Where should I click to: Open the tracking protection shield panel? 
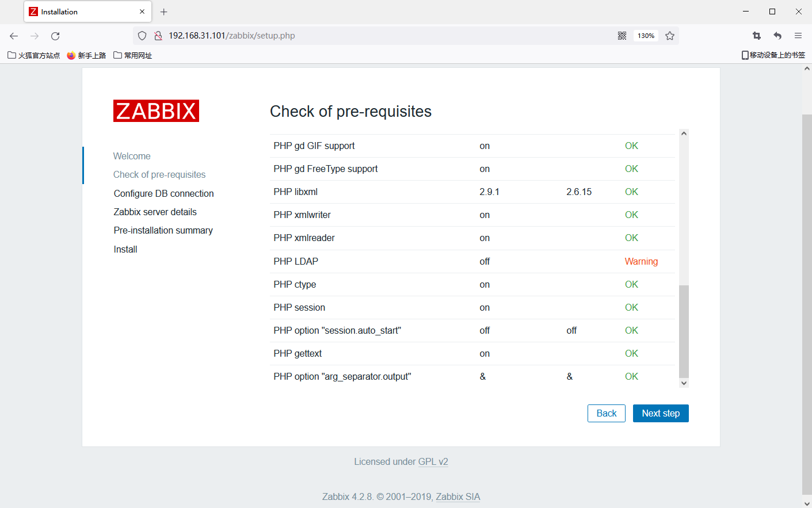tap(142, 36)
